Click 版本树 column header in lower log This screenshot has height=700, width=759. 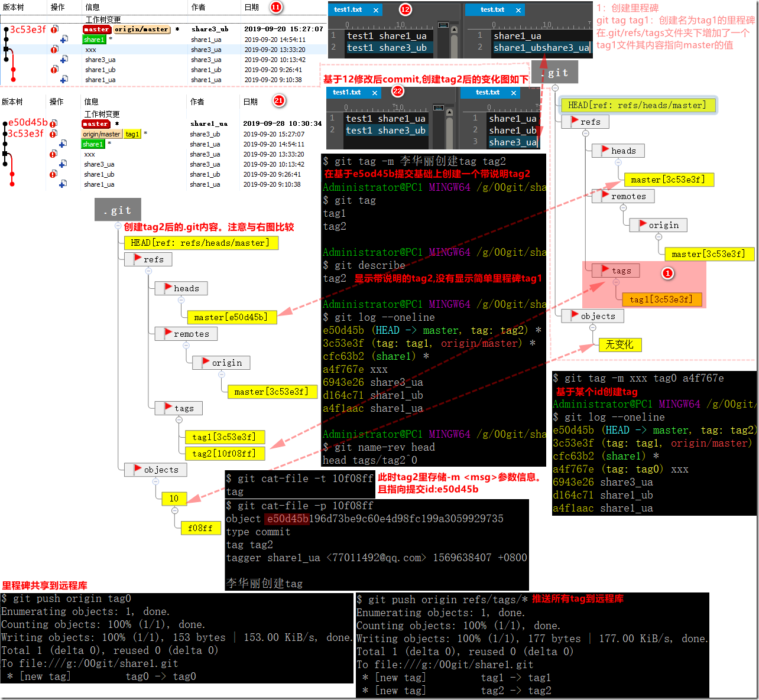point(12,102)
